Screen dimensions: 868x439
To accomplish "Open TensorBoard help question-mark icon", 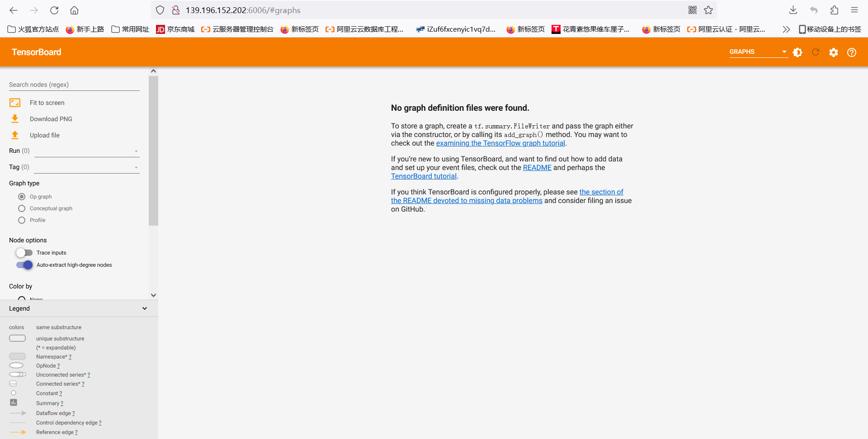I will pyautogui.click(x=852, y=52).
